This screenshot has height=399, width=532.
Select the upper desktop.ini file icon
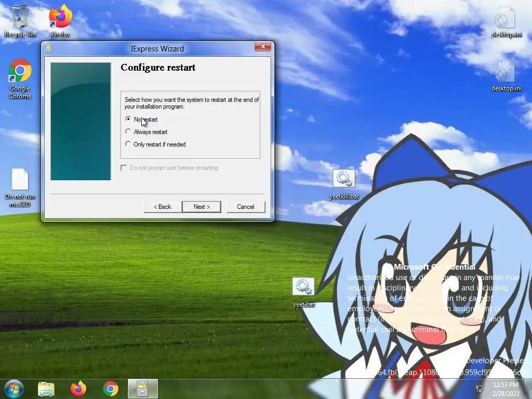506,21
